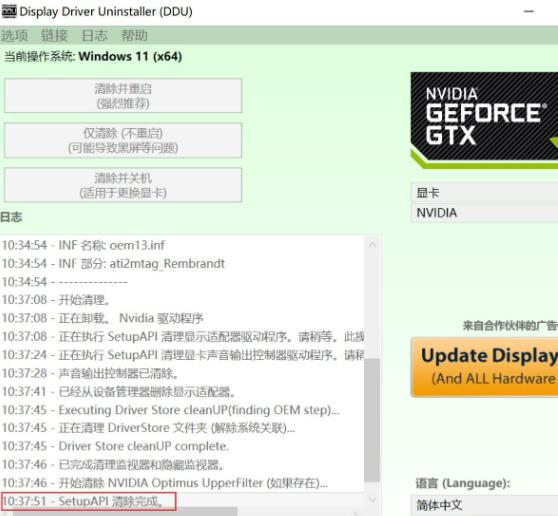The height and width of the screenshot is (516, 558).
Task: Select log line 'INF 部分: ati2mtag_Rembrandt'
Action: coord(182,263)
